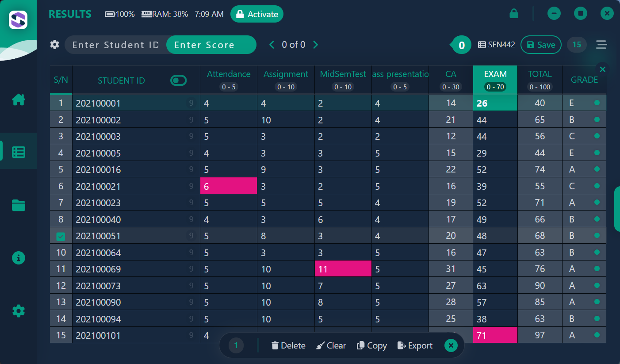Image resolution: width=620 pixels, height=364 pixels.
Task: Click the Delete trash option
Action: (x=288, y=345)
